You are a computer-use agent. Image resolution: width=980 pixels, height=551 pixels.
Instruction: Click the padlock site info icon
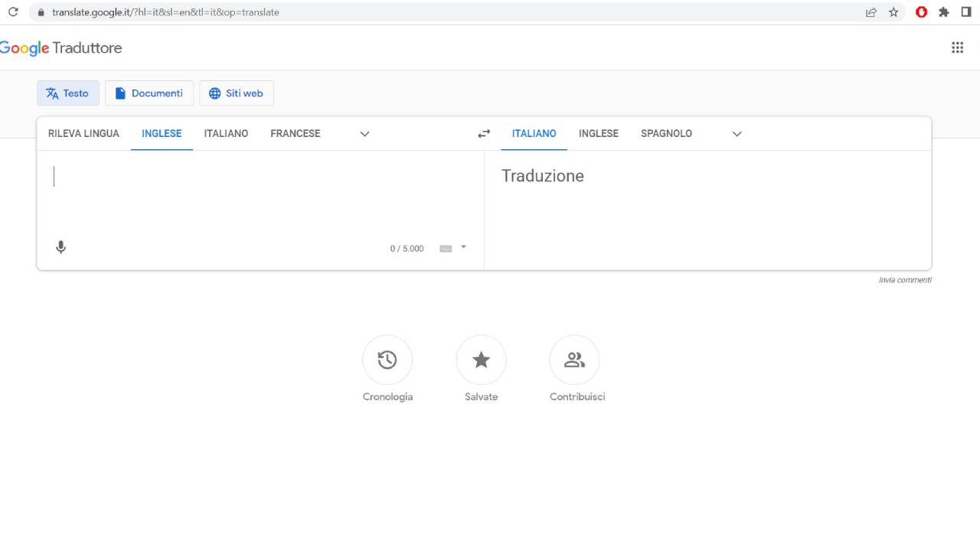[41, 12]
